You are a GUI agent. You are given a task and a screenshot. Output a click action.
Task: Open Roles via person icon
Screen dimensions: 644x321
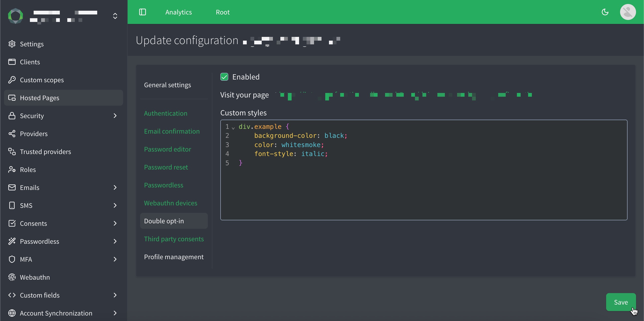[x=12, y=169]
